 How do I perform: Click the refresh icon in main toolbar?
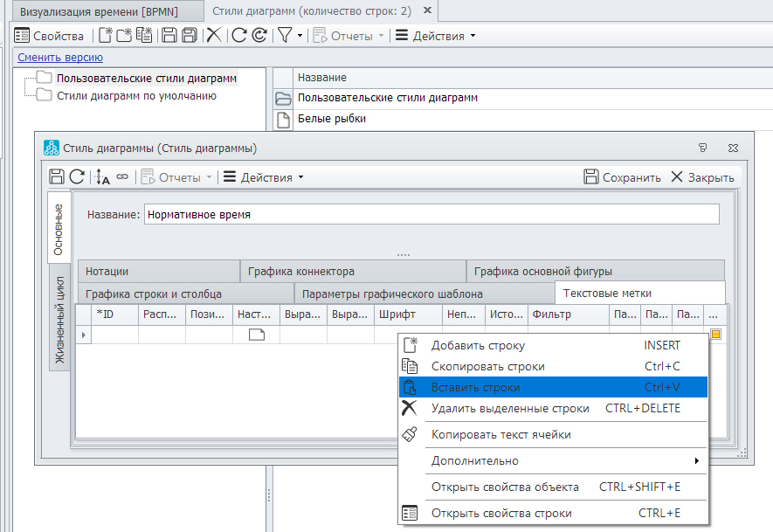tap(238, 36)
